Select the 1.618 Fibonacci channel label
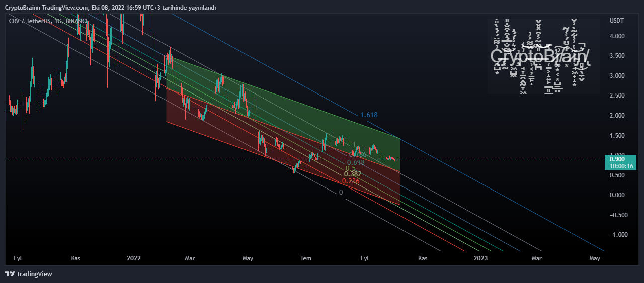The height and width of the screenshot is (283, 644). pos(369,115)
